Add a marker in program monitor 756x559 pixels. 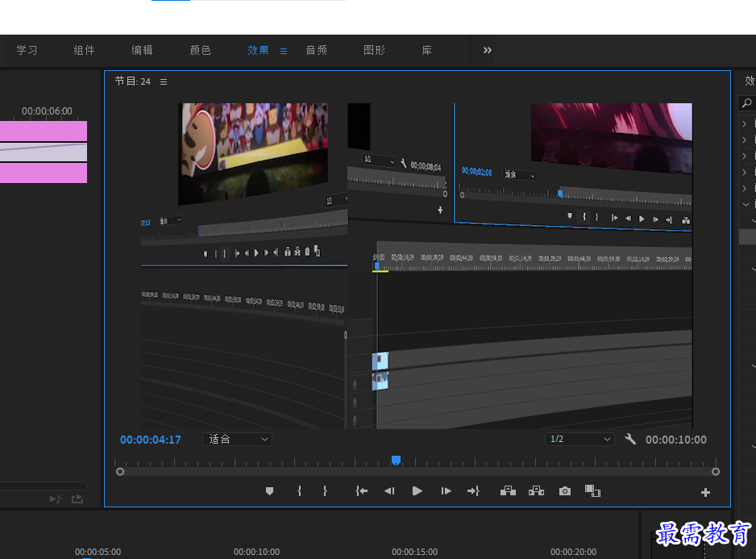click(269, 491)
